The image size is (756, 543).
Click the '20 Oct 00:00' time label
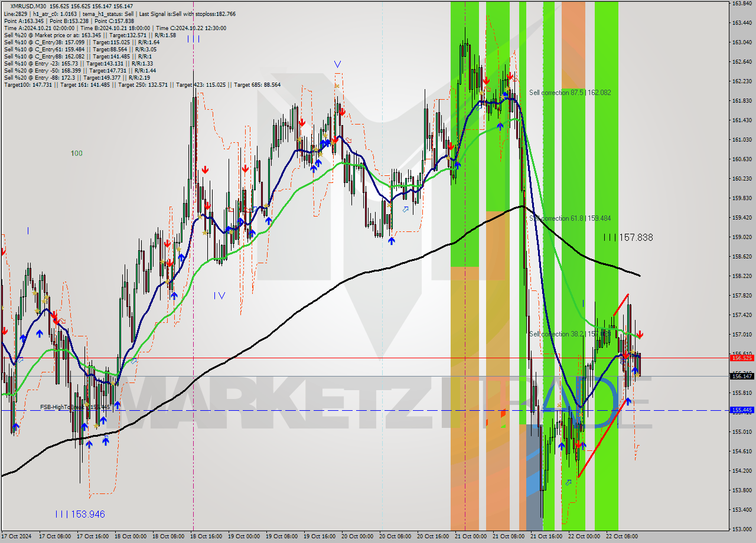click(x=357, y=537)
